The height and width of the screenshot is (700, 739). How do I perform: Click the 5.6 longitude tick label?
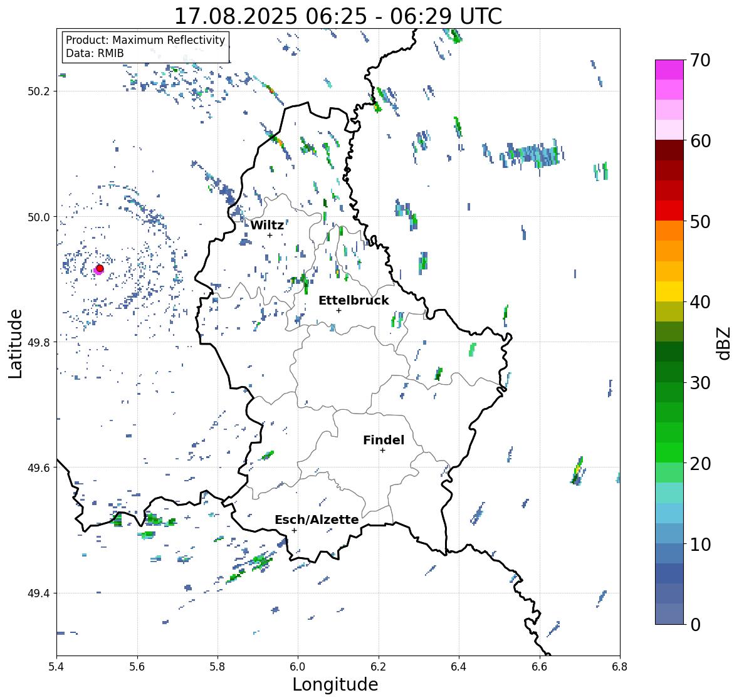[x=137, y=667]
